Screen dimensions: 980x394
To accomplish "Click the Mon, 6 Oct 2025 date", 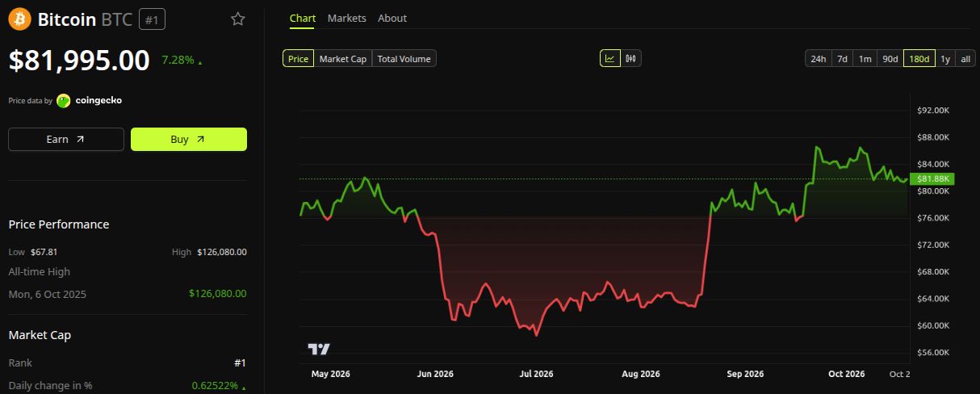I will tap(47, 294).
